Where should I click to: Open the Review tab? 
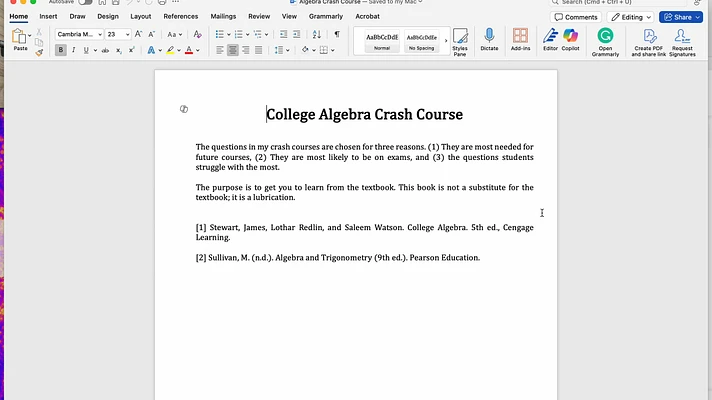point(259,16)
